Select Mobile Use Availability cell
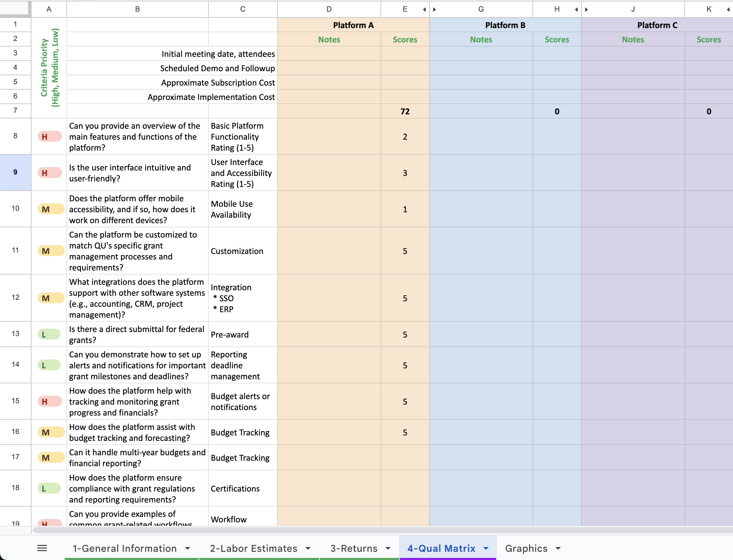Screen dimensions: 733x560 (x=243, y=209)
